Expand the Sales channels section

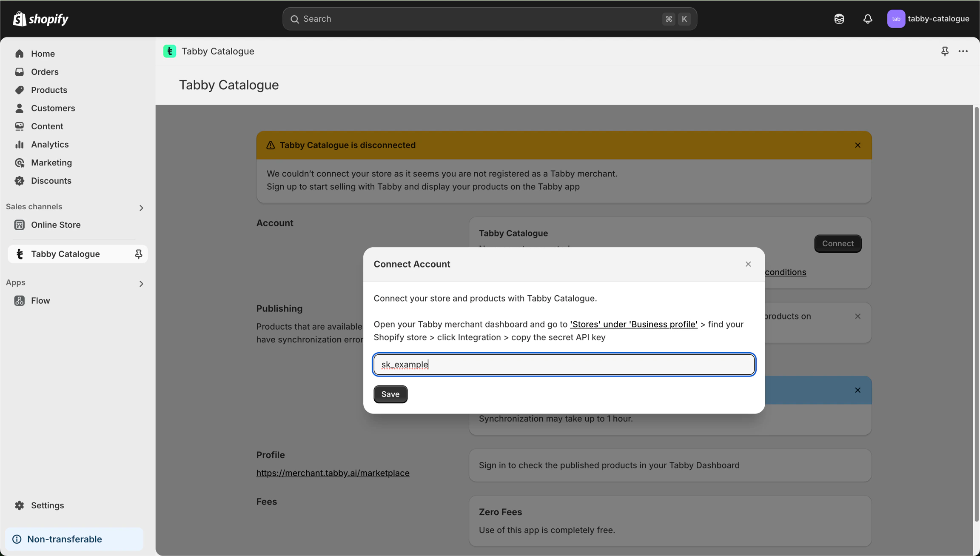[x=141, y=208]
